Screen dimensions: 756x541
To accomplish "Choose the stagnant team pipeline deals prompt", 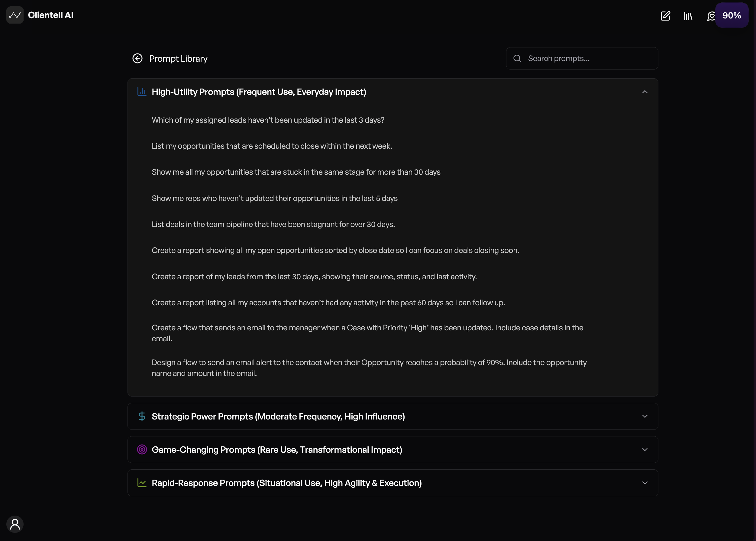I will (x=273, y=224).
